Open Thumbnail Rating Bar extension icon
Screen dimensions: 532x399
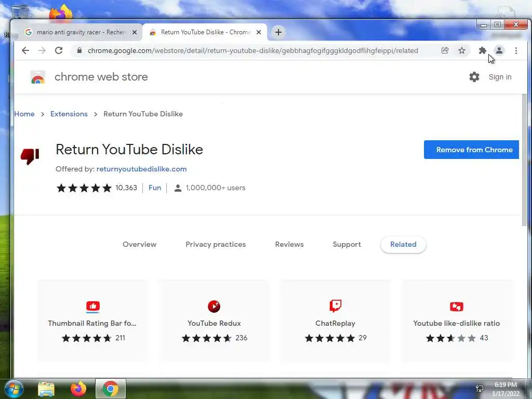pyautogui.click(x=93, y=307)
